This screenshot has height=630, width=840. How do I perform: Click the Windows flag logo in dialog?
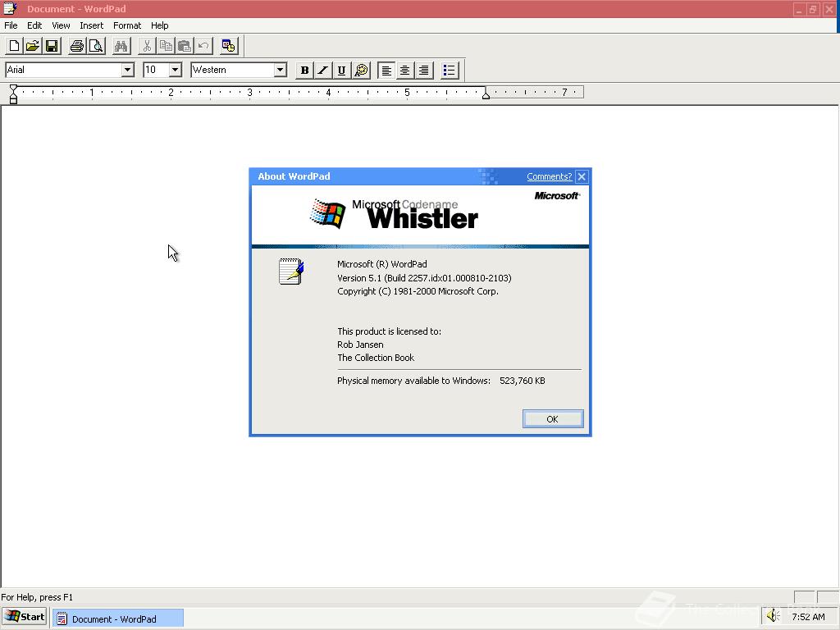coord(328,213)
